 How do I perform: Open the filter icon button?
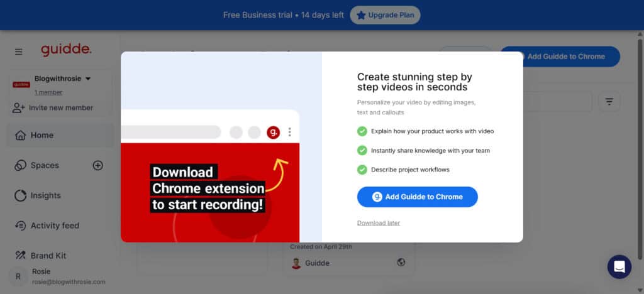tap(609, 101)
